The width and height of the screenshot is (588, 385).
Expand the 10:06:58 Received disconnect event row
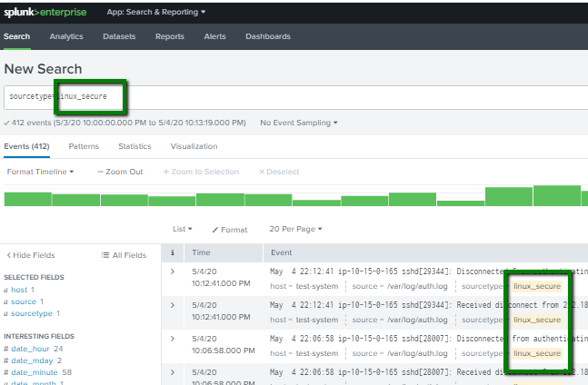173,372
